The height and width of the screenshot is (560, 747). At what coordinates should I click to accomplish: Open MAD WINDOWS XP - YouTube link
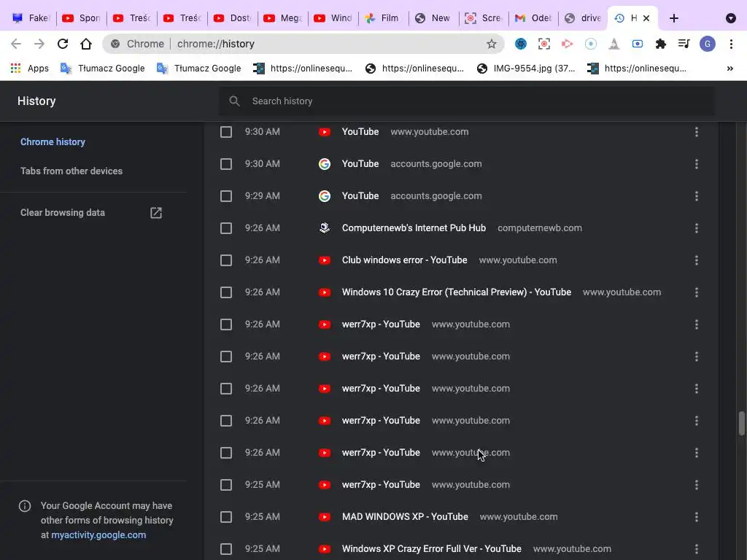point(405,517)
